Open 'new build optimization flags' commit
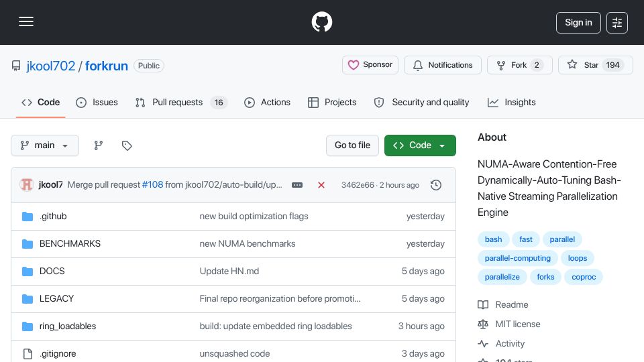The image size is (644, 362). (x=254, y=217)
